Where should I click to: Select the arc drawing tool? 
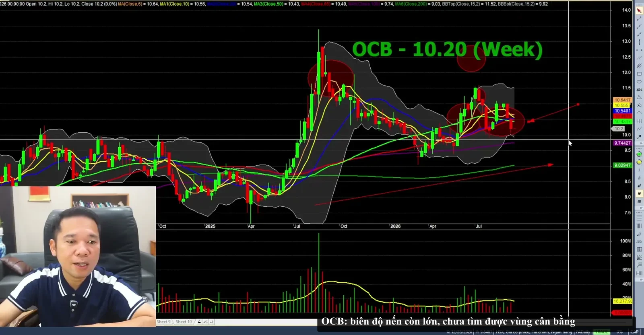point(639,113)
